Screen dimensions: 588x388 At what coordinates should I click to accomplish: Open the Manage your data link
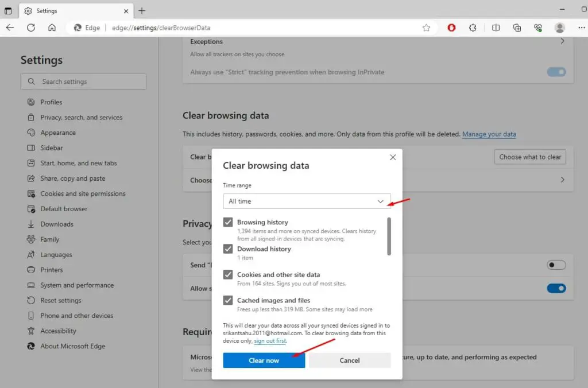point(489,134)
